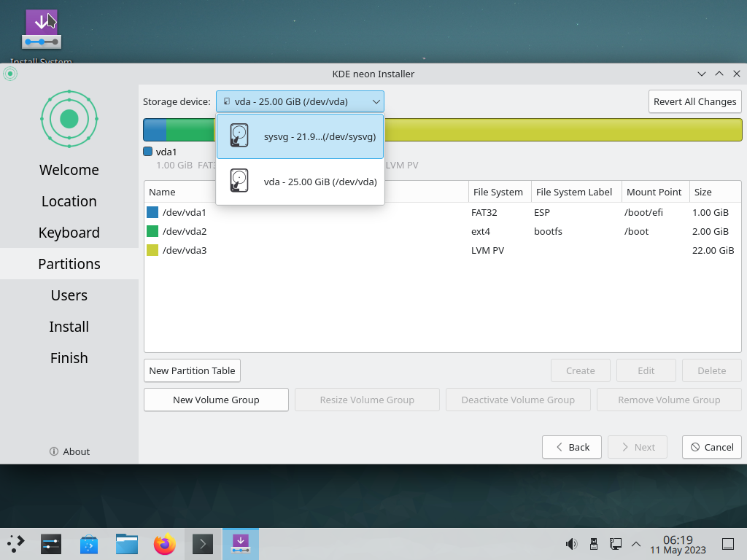Click the ESP label cell
The width and height of the screenshot is (747, 560).
tap(542, 212)
